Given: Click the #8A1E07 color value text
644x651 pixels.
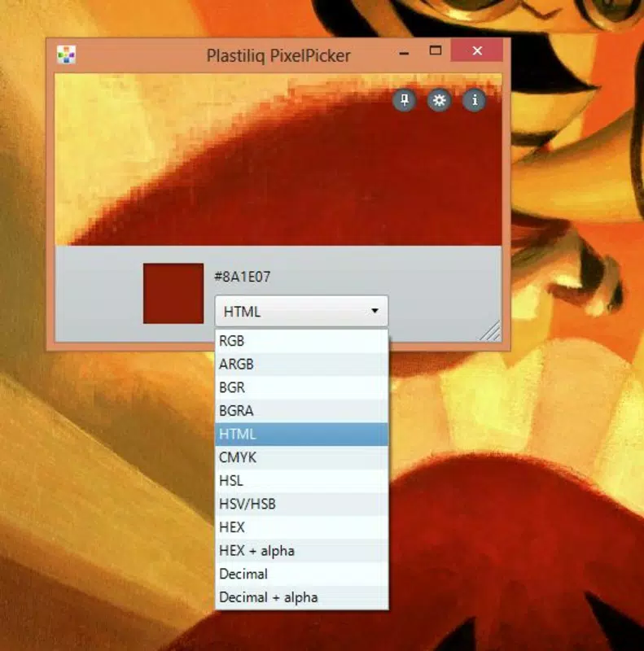Looking at the screenshot, I should [x=243, y=277].
